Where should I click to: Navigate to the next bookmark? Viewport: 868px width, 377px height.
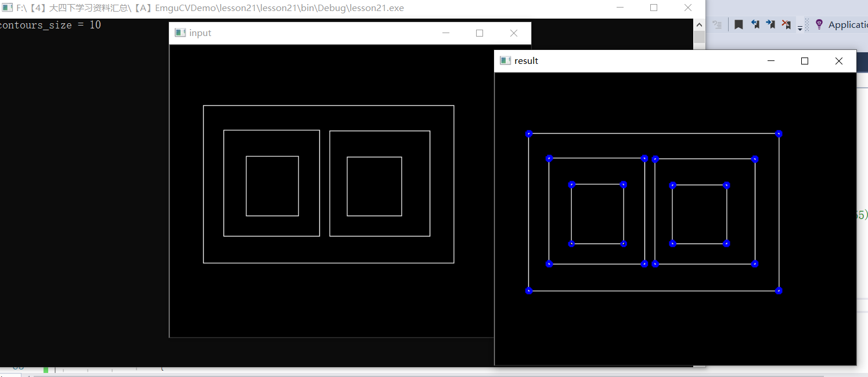772,24
